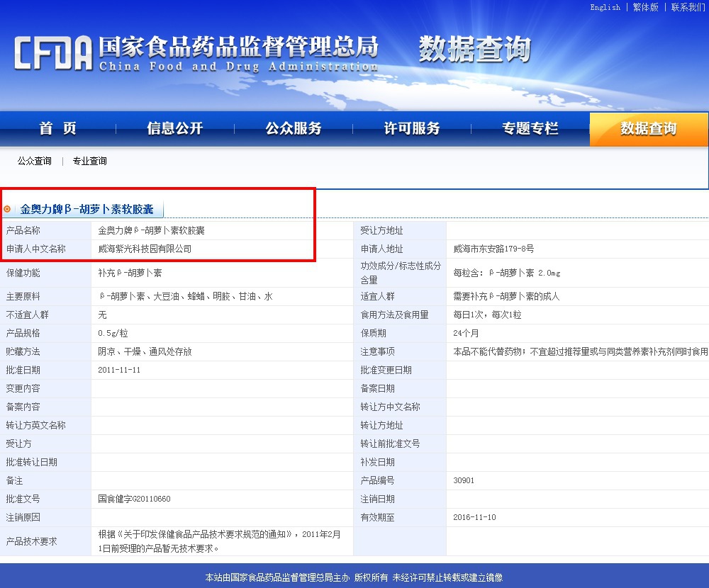Image resolution: width=709 pixels, height=588 pixels.
Task: Click the footer copyright text 本站由国家食品药品监督管理总局主办
Action: (x=278, y=577)
